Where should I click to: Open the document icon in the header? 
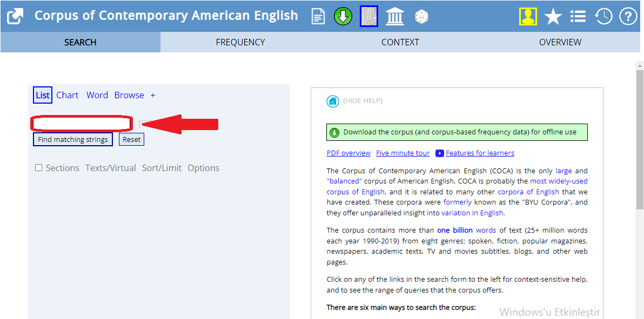click(318, 17)
